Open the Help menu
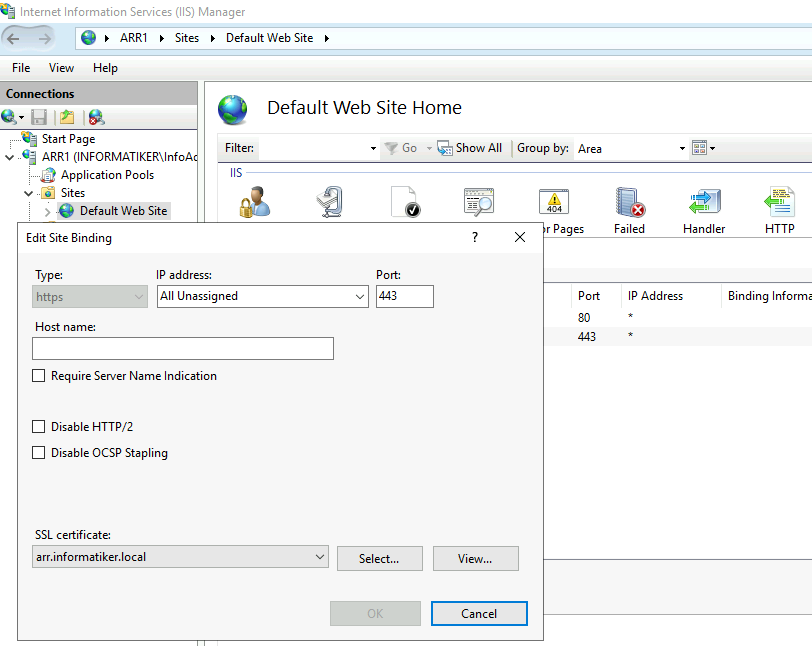Screen dimensions: 812x646 105,68
